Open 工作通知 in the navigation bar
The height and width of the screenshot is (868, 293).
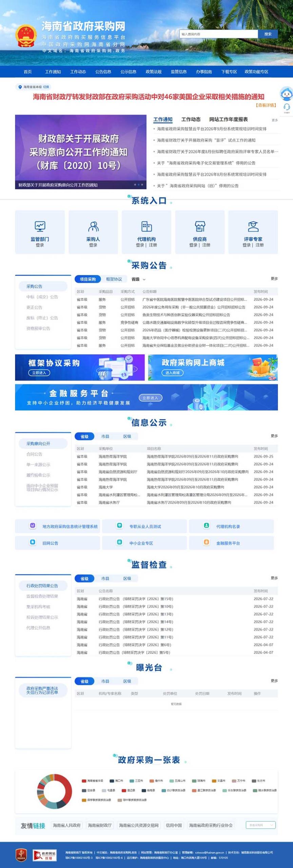click(53, 72)
